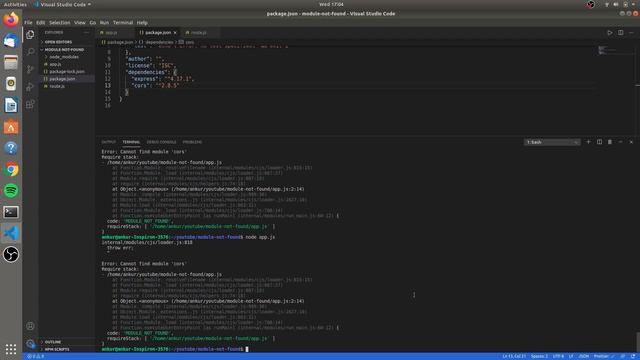
Task: Kill the terminal with trash icon
Action: 610,142
